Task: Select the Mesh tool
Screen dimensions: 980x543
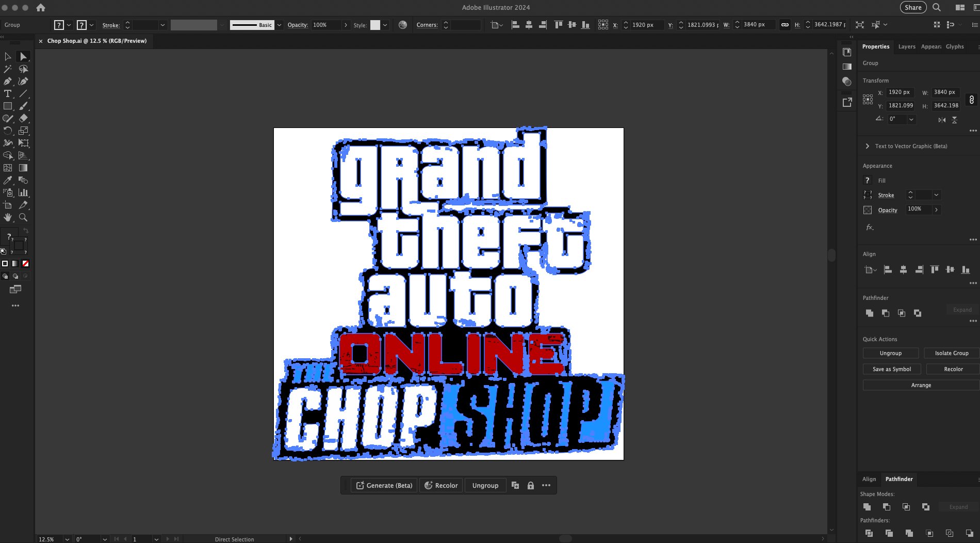Action: pyautogui.click(x=8, y=168)
